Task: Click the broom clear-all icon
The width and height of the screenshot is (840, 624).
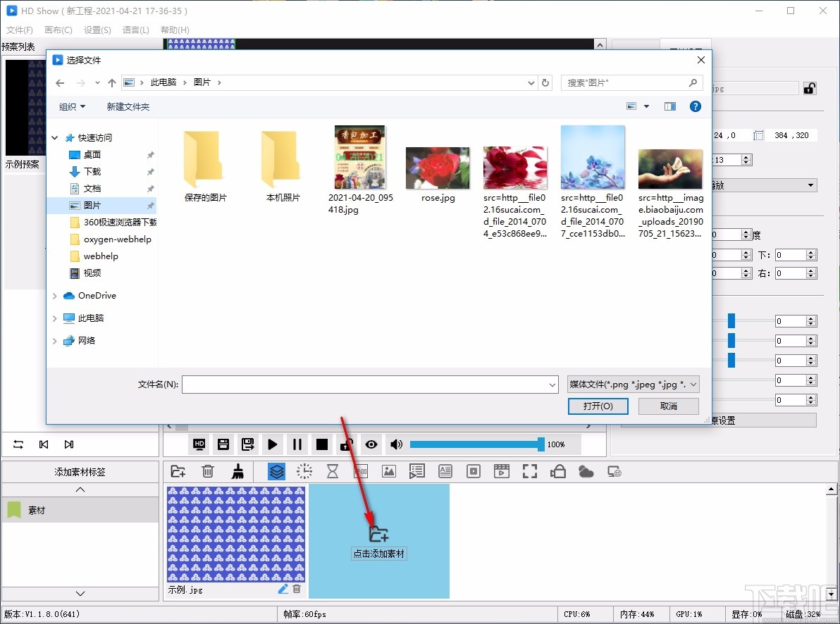Action: coord(238,471)
